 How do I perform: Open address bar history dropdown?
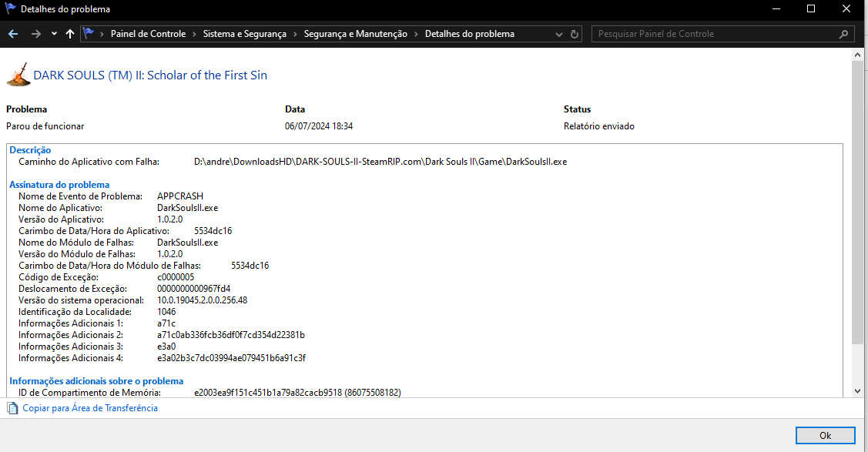tap(559, 35)
